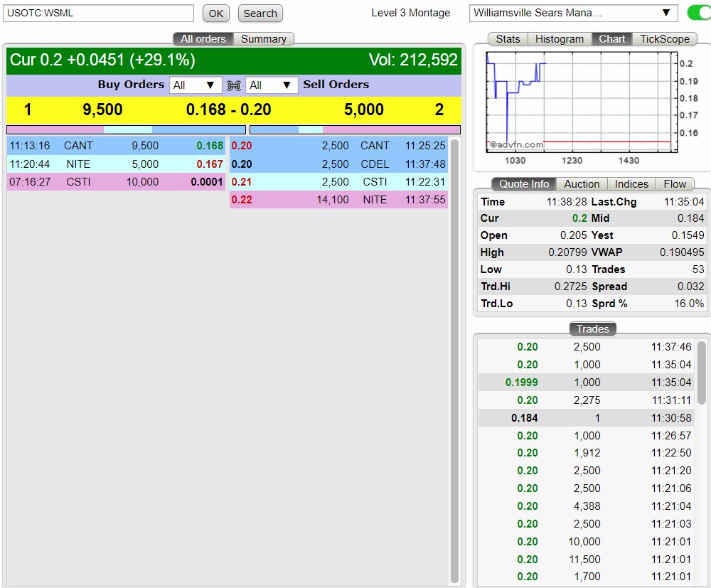Select CSTI sell order at 0.21
This screenshot has height=588, width=711.
coord(338,182)
